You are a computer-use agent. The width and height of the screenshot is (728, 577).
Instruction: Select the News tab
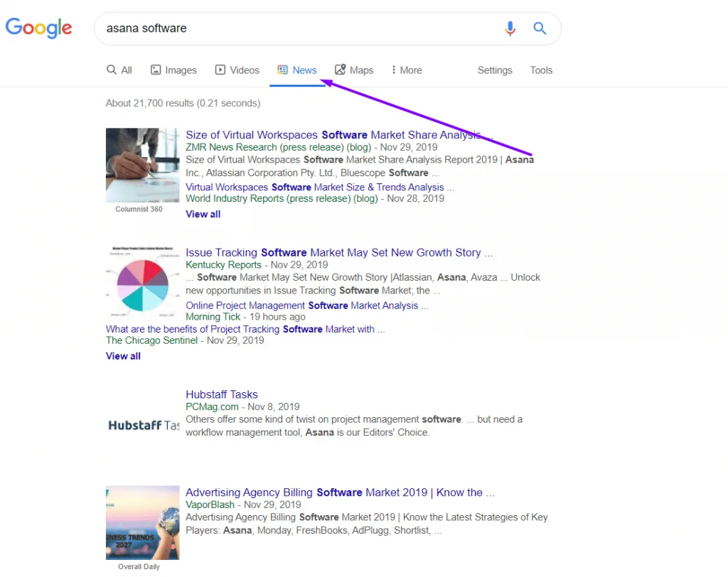[297, 70]
